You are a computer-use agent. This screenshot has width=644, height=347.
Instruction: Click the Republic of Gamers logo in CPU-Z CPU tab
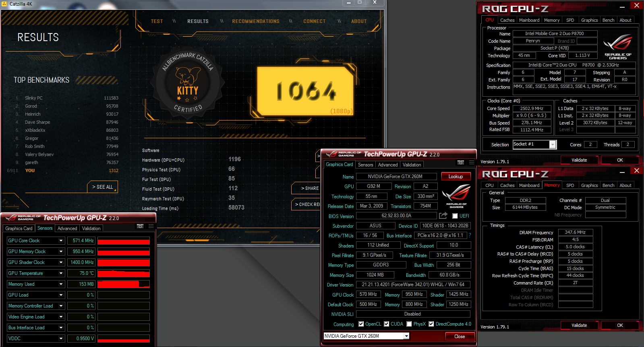tap(618, 47)
